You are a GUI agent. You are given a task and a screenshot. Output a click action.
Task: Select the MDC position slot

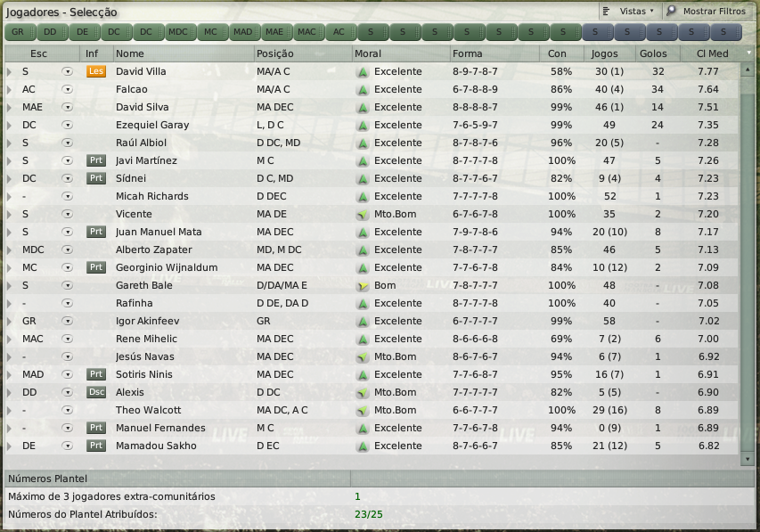[180, 32]
